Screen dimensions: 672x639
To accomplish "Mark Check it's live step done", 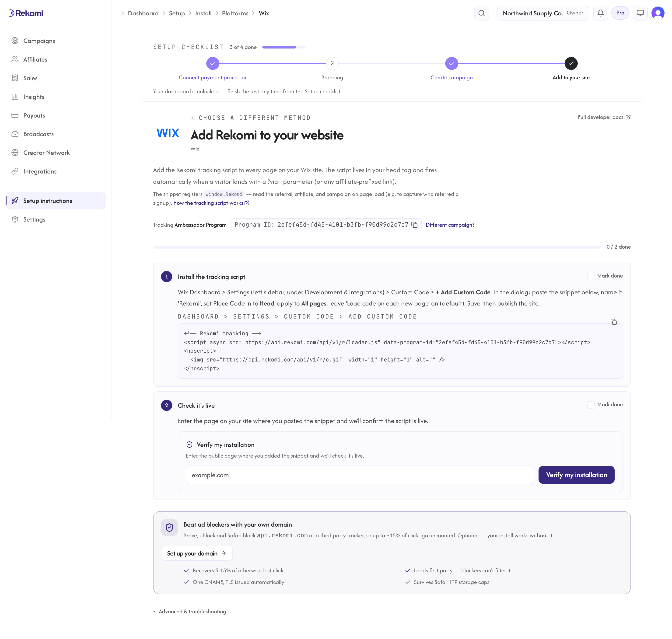I will coord(591,404).
